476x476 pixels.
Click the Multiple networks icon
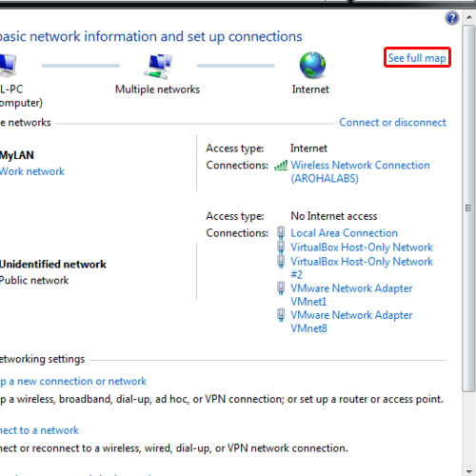coord(158,67)
